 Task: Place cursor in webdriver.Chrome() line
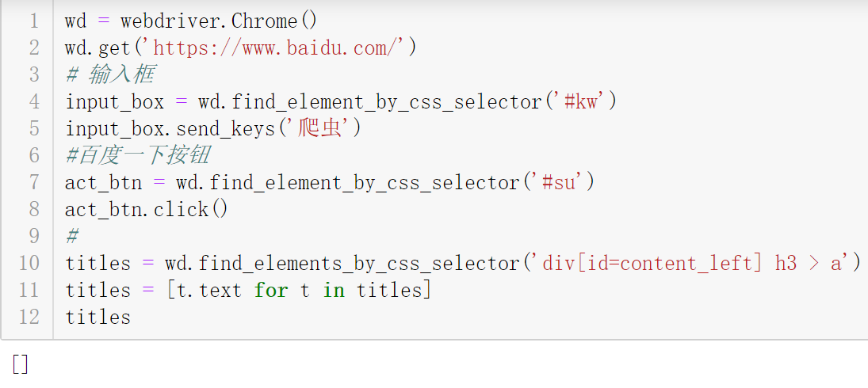point(190,21)
